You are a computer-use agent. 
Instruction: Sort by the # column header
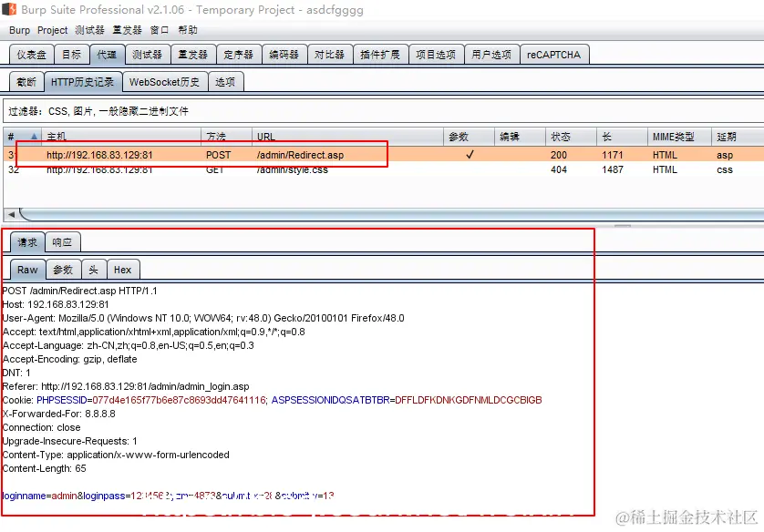[x=23, y=137]
